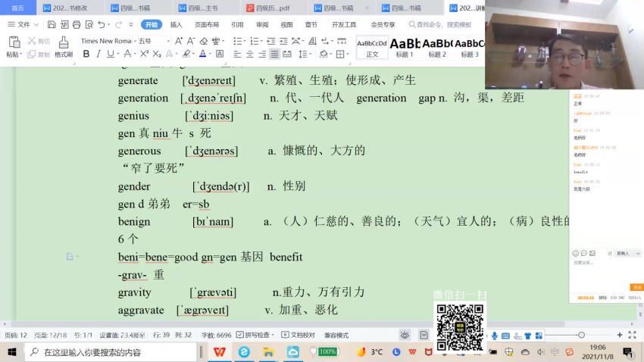Toggle underline formatting
Image resolution: width=644 pixels, height=362 pixels.
110,54
